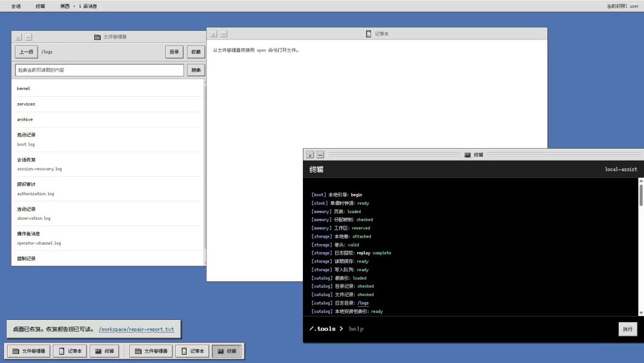Click the "[storage]" line ending in "attached"
This screenshot has height=363, width=644.
click(x=341, y=236)
